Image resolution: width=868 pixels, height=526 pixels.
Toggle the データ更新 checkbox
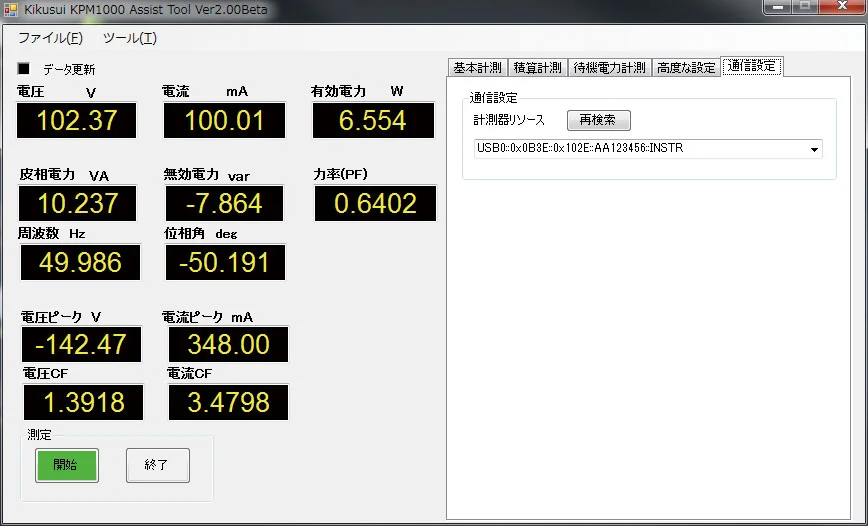[24, 69]
